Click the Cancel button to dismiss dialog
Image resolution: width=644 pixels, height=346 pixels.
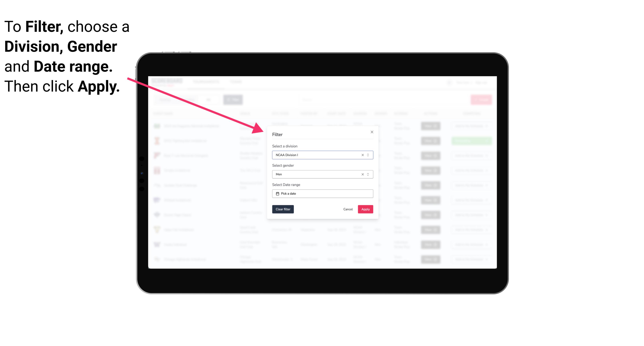[x=348, y=209]
